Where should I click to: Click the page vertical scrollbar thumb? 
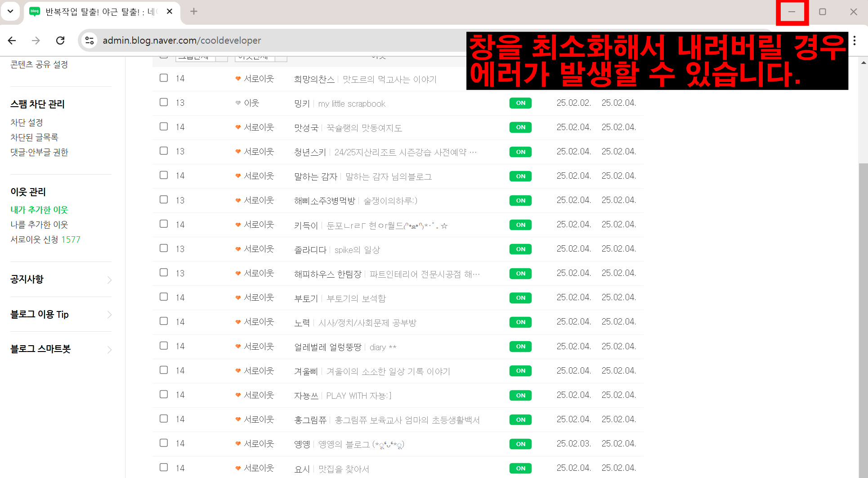pyautogui.click(x=863, y=320)
